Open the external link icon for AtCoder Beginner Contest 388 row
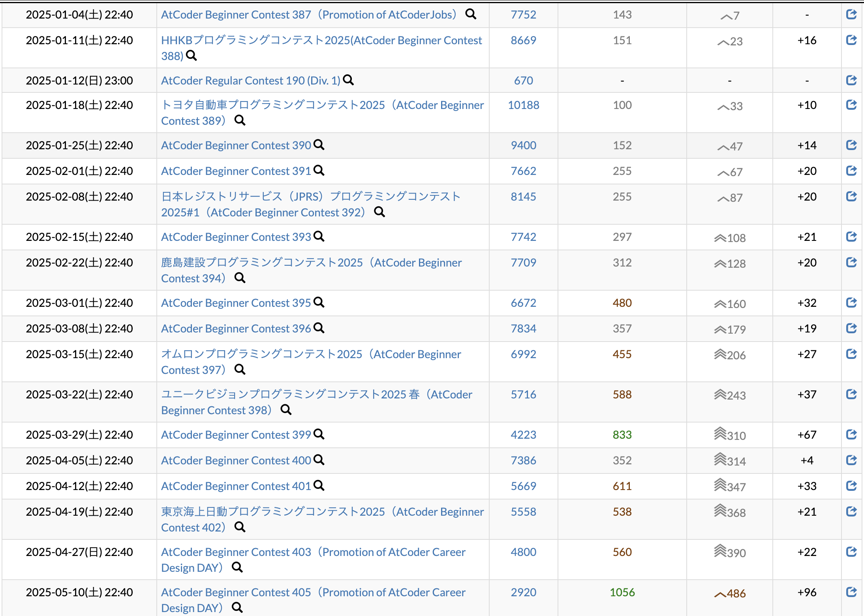 pyautogui.click(x=851, y=40)
